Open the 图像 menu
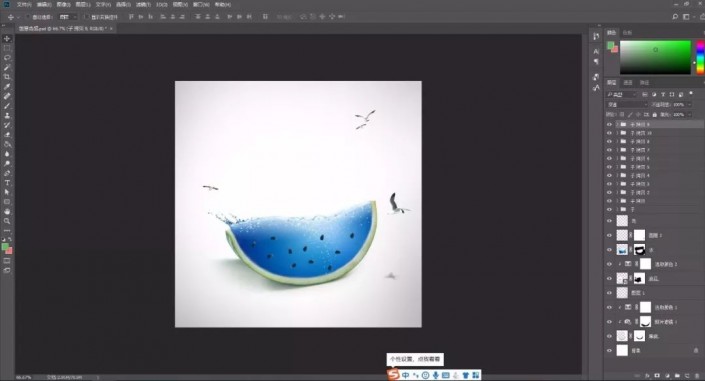This screenshot has width=705, height=381. click(63, 4)
